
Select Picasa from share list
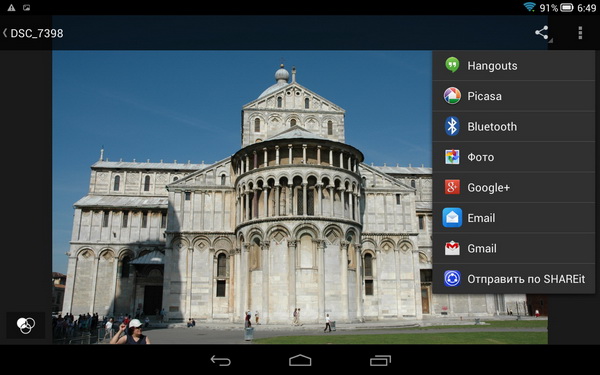click(514, 96)
